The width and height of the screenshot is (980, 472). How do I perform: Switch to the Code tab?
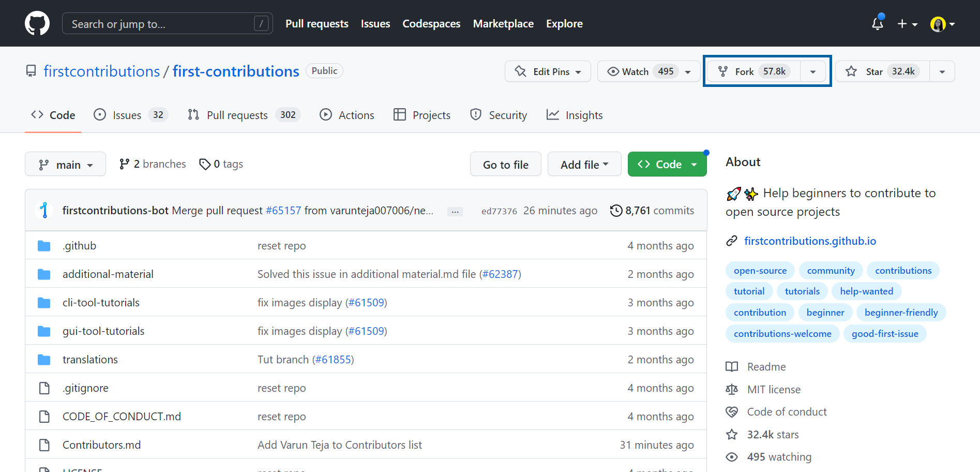pos(53,115)
